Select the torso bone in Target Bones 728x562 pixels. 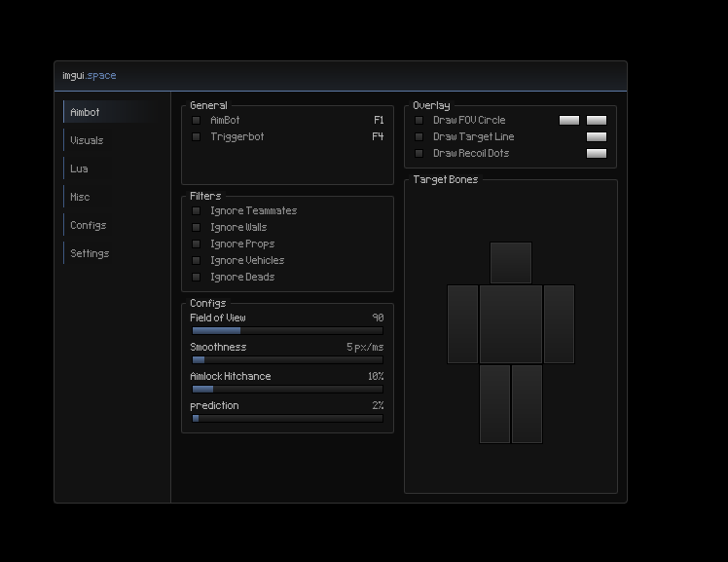coord(511,324)
